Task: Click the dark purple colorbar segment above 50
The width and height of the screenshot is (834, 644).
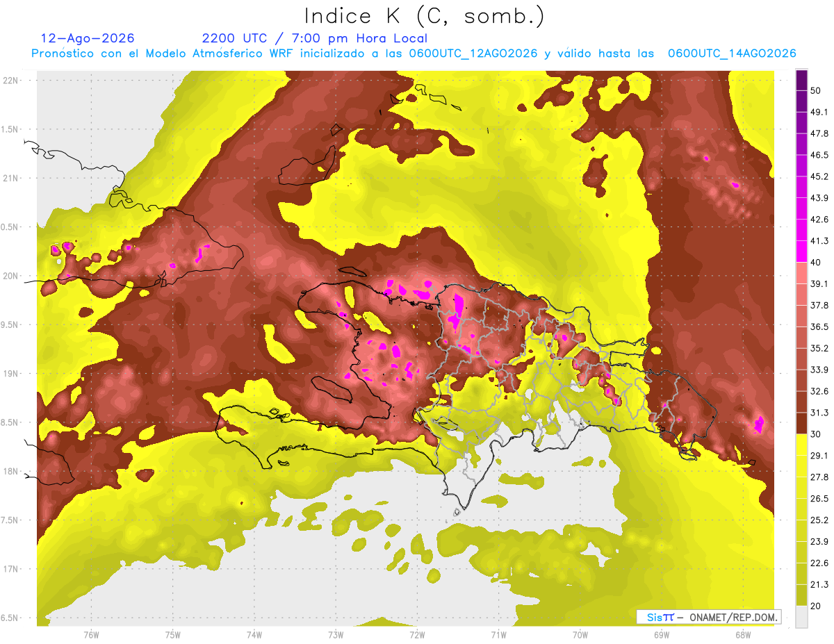Action: (x=801, y=81)
